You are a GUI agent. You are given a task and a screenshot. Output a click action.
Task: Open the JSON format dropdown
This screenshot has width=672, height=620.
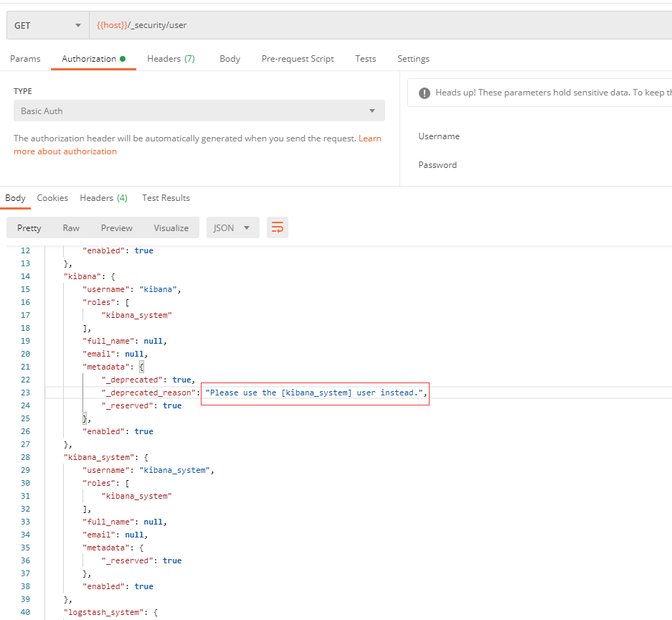click(232, 227)
